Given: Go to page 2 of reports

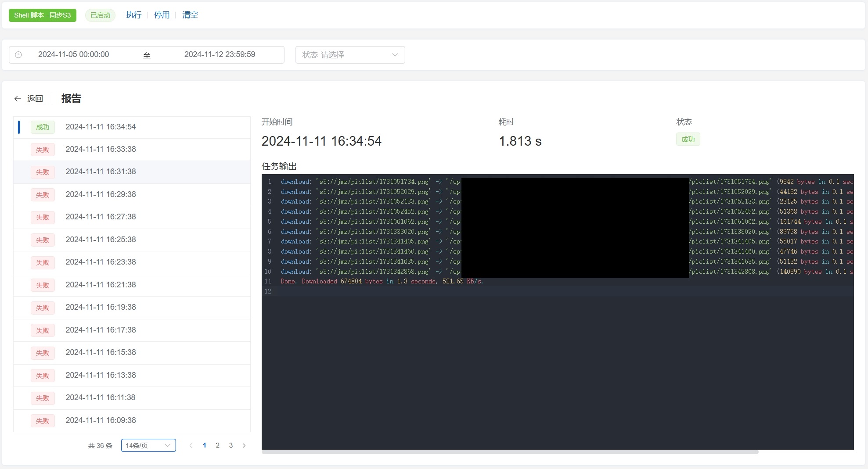Looking at the screenshot, I should pyautogui.click(x=217, y=445).
